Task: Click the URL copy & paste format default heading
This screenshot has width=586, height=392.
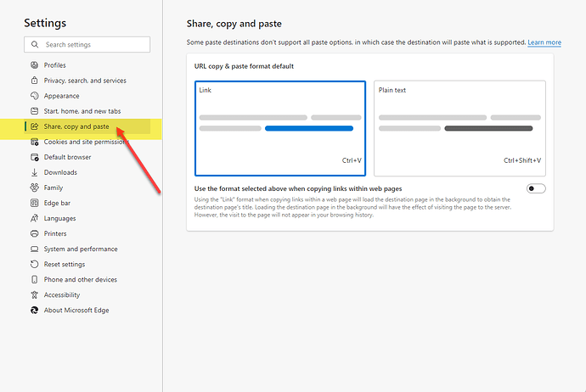Action: pyautogui.click(x=244, y=66)
